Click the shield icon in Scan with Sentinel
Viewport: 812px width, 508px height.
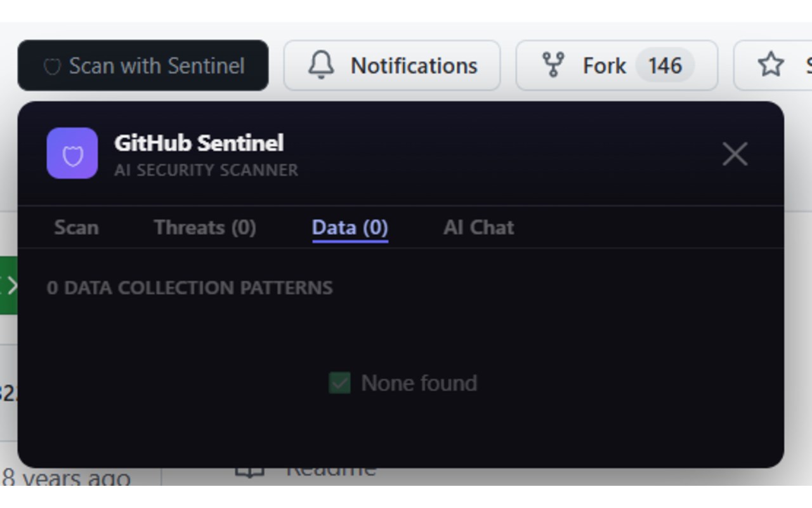[52, 66]
